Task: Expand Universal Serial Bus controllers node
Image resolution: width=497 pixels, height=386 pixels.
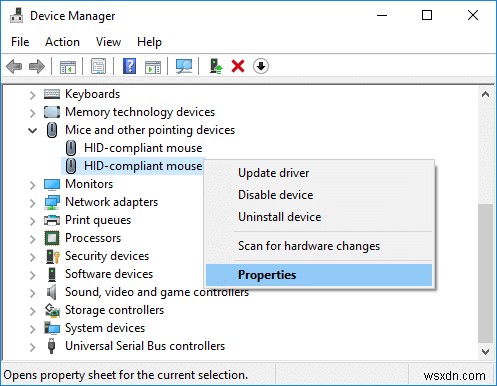Action: (32, 347)
